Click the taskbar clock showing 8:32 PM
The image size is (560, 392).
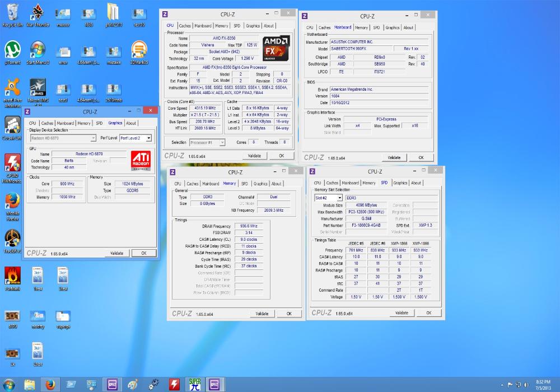(x=543, y=385)
